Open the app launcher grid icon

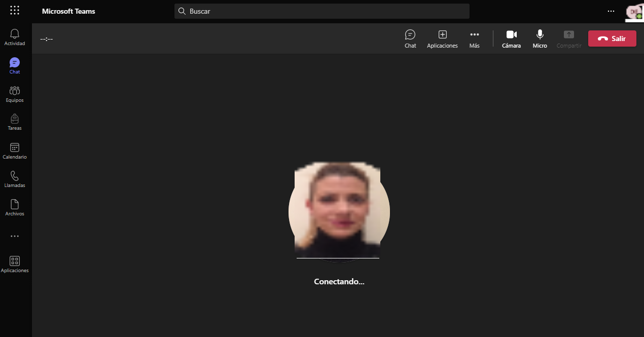pyautogui.click(x=15, y=10)
